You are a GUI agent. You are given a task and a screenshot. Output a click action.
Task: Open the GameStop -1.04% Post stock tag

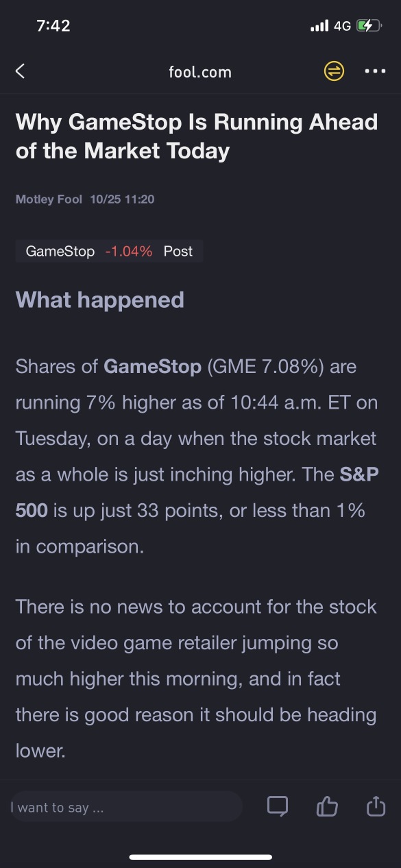pyautogui.click(x=109, y=252)
